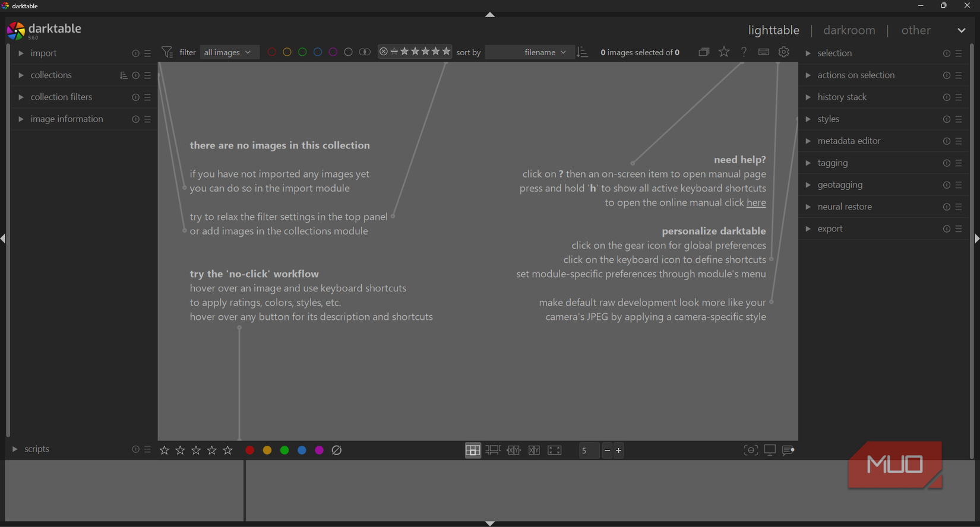Reset the export module

click(947, 229)
